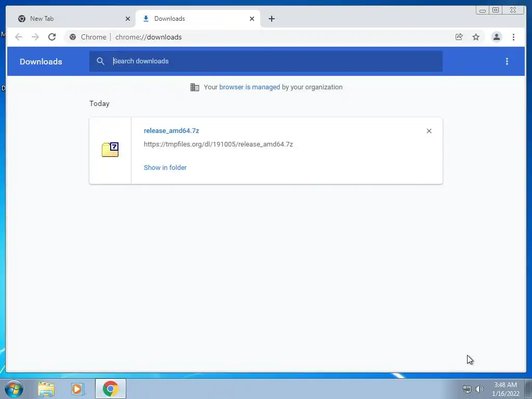Click the 7z file icon thumbnail
The image size is (532, 399).
pyautogui.click(x=110, y=150)
